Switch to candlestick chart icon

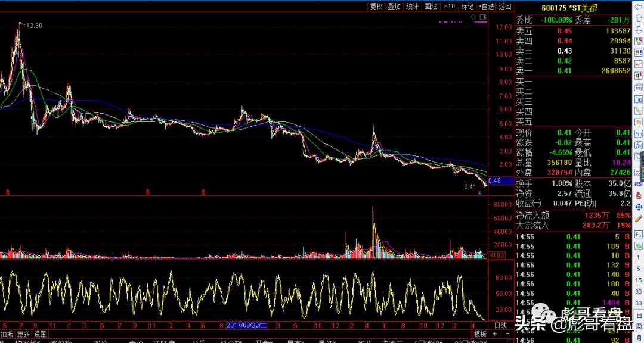click(x=639, y=76)
